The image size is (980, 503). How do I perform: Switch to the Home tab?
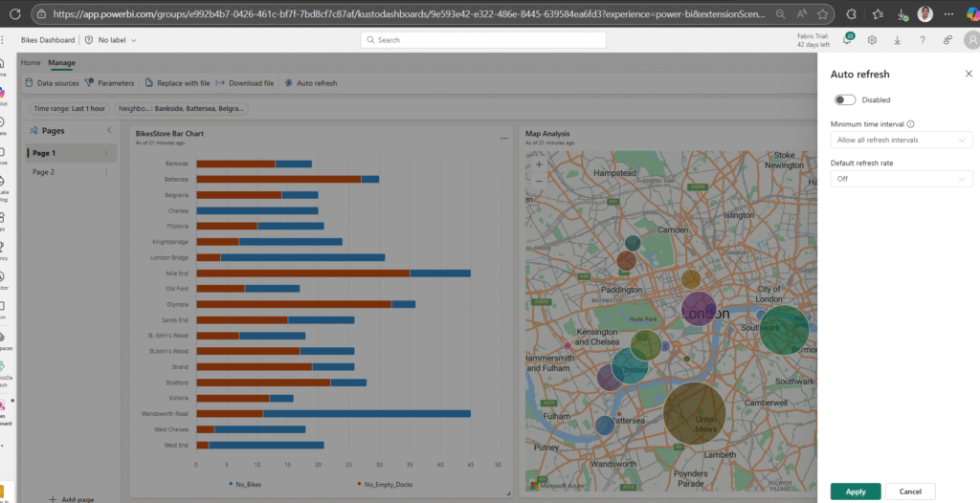click(31, 63)
